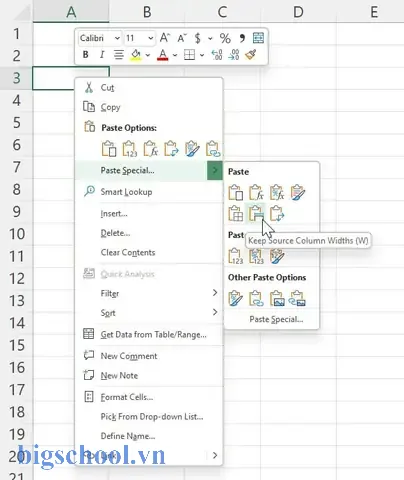Apply red font color swatch

(163, 55)
